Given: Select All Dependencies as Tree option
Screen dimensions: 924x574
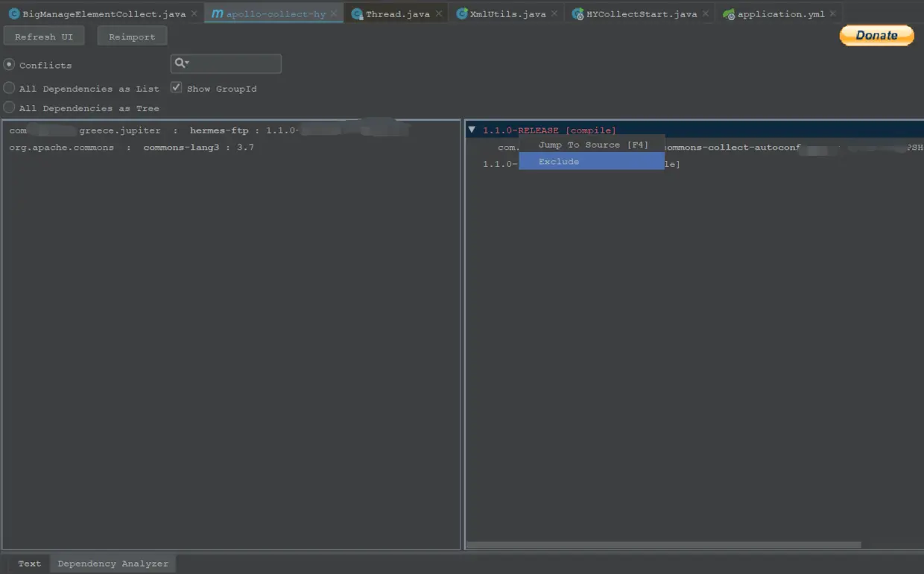Looking at the screenshot, I should (9, 107).
